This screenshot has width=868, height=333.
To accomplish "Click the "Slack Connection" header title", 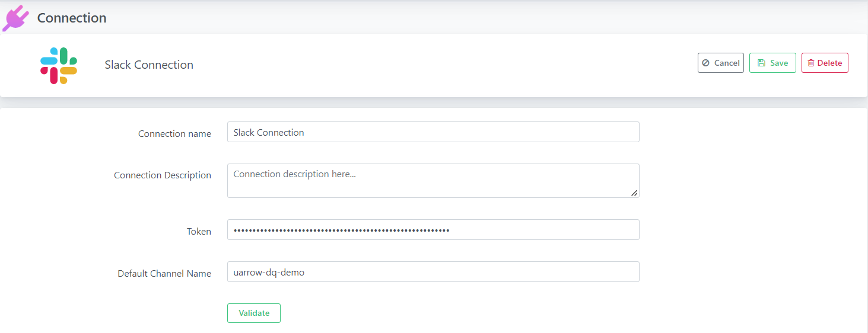I will coord(149,65).
